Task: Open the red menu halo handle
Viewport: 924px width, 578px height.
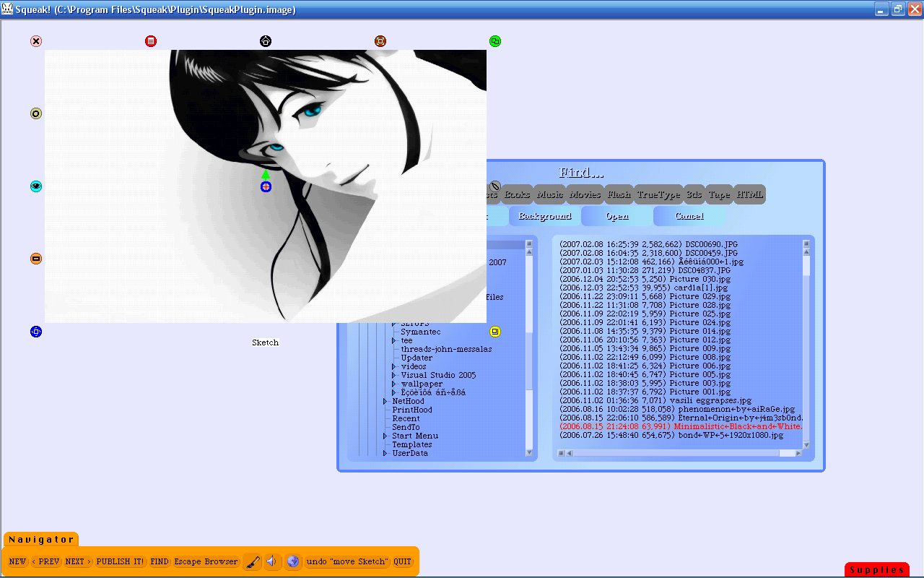Action: coord(151,41)
